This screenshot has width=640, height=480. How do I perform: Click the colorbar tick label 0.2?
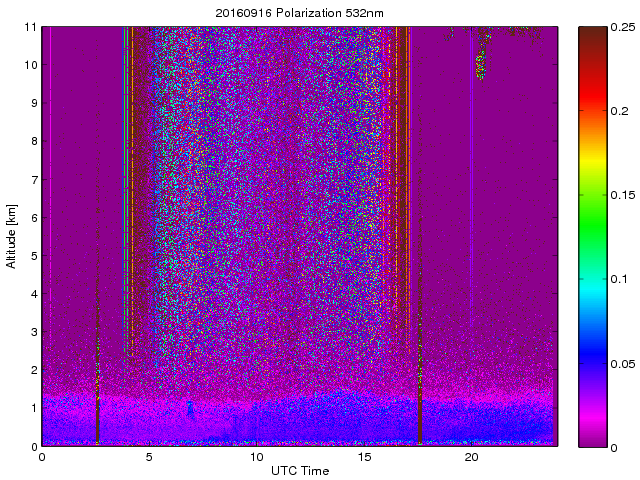tap(617, 111)
